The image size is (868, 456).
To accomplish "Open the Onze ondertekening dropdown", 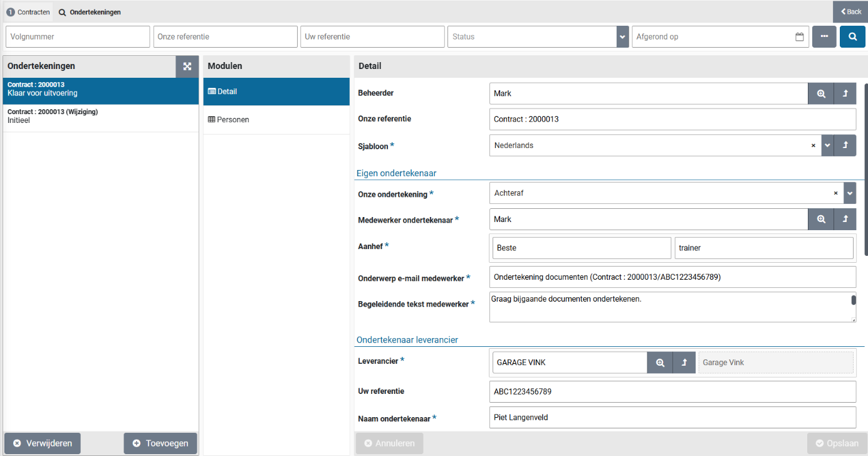I will [850, 193].
